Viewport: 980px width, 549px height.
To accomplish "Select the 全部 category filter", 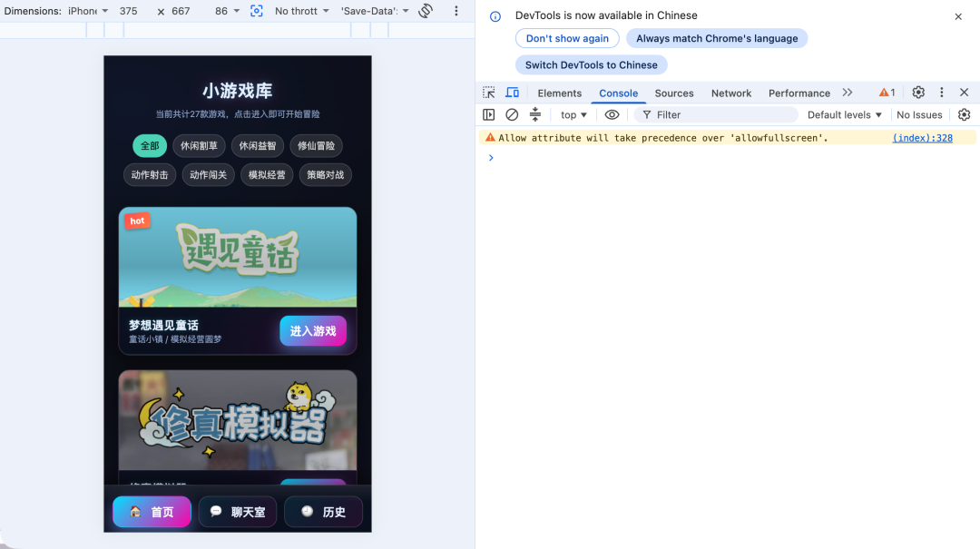I will point(150,146).
